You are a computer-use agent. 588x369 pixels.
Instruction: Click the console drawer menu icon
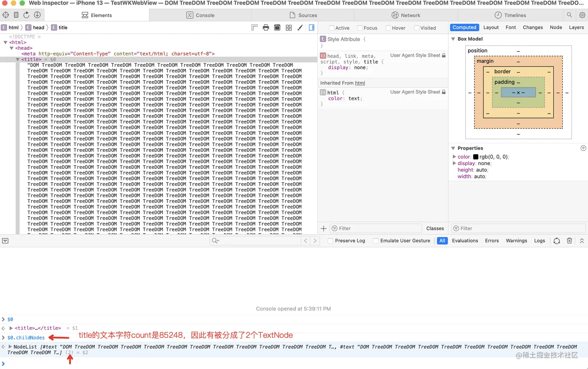click(x=5, y=241)
